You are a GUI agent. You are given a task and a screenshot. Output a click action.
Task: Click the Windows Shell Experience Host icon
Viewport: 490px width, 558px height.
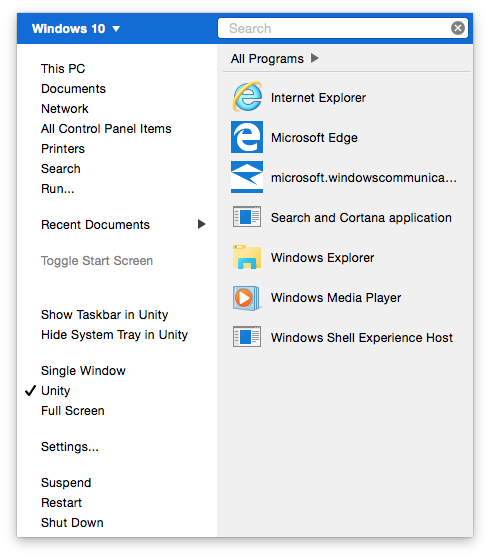247,337
